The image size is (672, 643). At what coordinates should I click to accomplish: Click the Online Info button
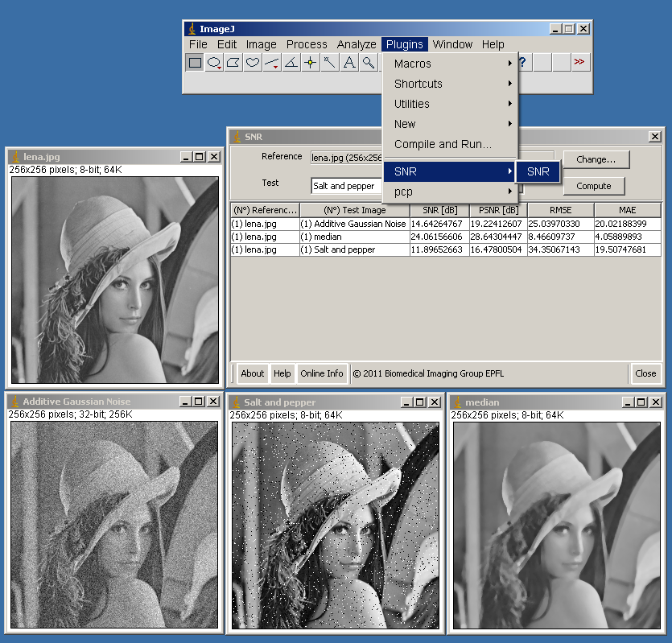[x=322, y=373]
